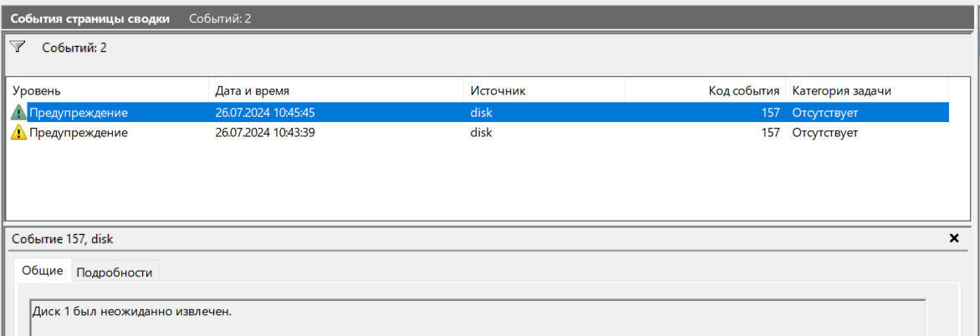Click the filter funnel icon

[17, 47]
